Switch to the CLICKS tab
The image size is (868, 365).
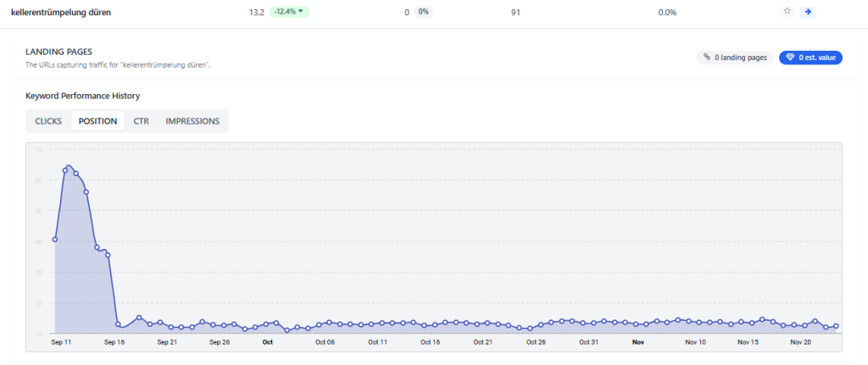click(x=48, y=121)
